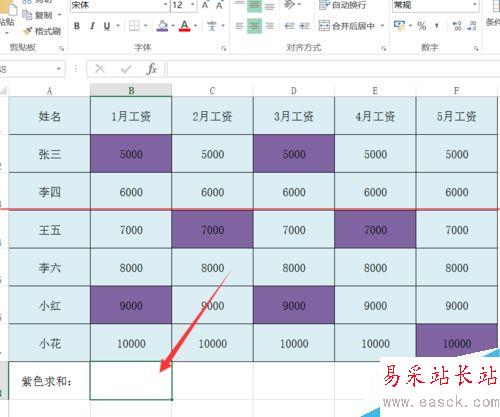Click the text orientation icon

(289, 5)
